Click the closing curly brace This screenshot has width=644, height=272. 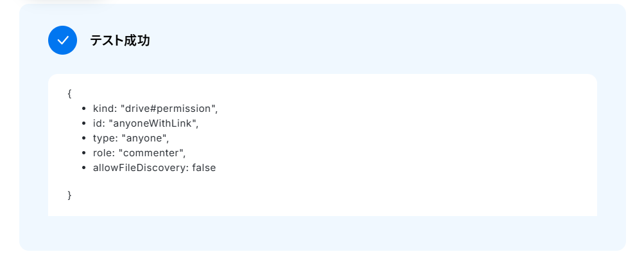[x=69, y=195]
